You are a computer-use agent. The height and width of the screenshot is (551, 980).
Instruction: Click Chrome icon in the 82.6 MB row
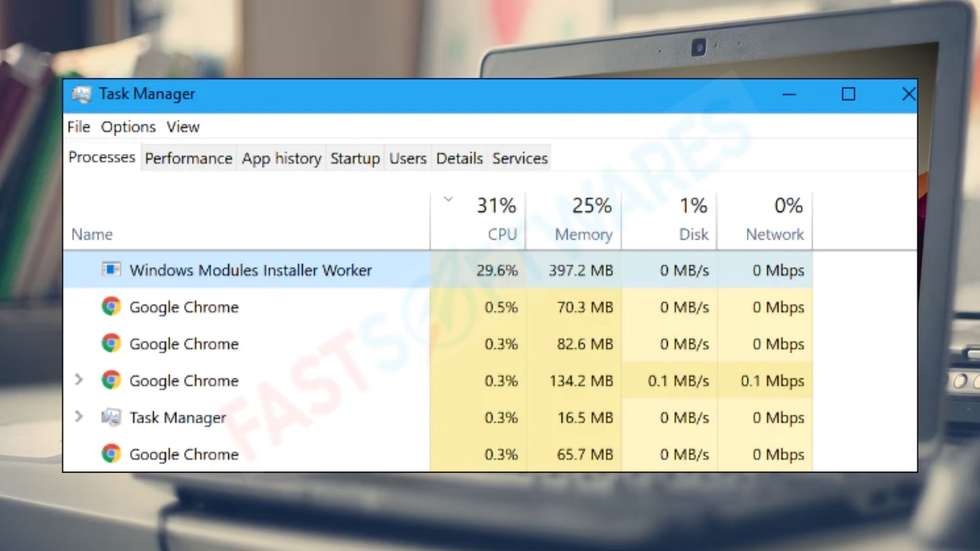(x=111, y=343)
